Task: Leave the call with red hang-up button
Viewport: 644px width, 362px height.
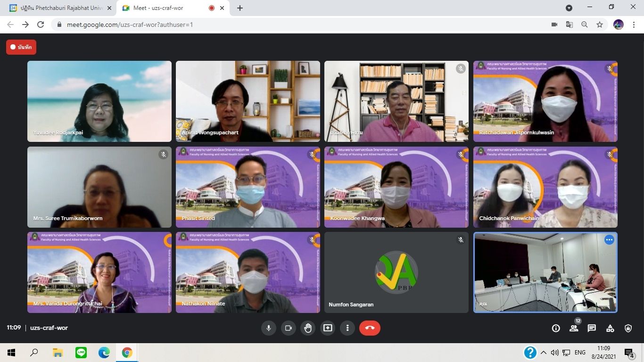Action: (370, 328)
